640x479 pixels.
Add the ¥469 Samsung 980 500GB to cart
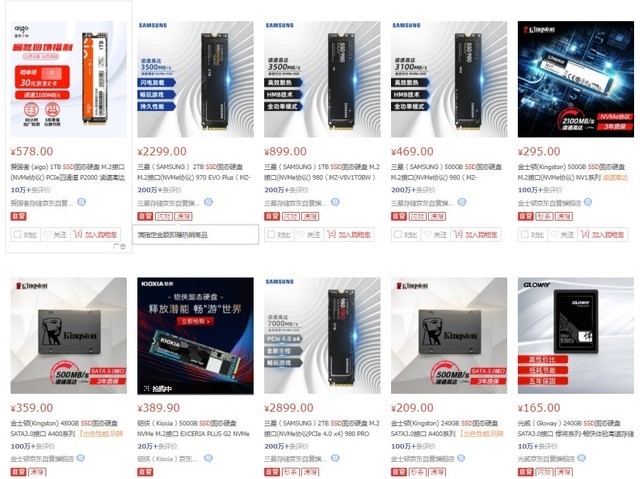coord(476,235)
